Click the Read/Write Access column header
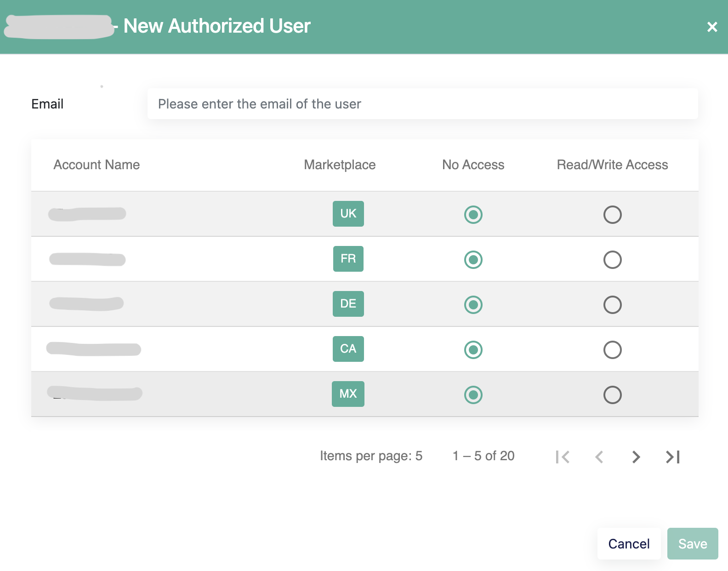The width and height of the screenshot is (728, 571). click(x=612, y=165)
